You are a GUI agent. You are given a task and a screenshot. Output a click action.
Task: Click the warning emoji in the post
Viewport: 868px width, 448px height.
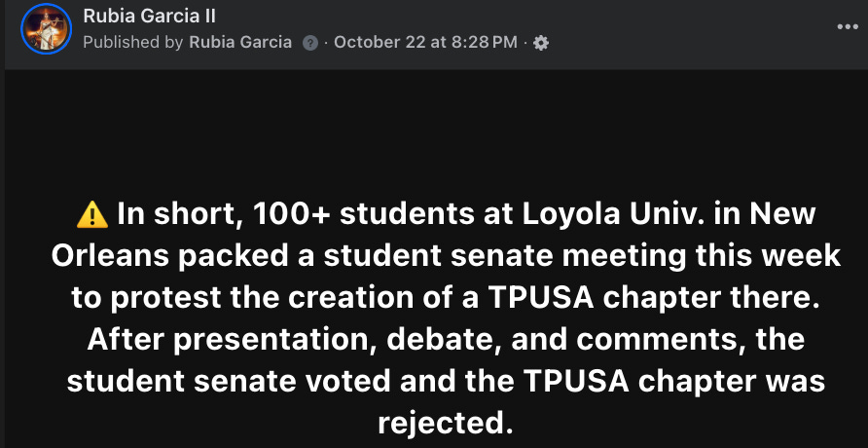click(x=91, y=212)
